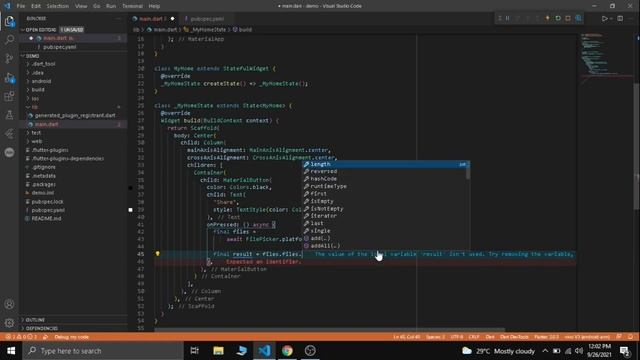
Task: Switch to Visual Studio Code taskbar icon
Action: coord(264,351)
